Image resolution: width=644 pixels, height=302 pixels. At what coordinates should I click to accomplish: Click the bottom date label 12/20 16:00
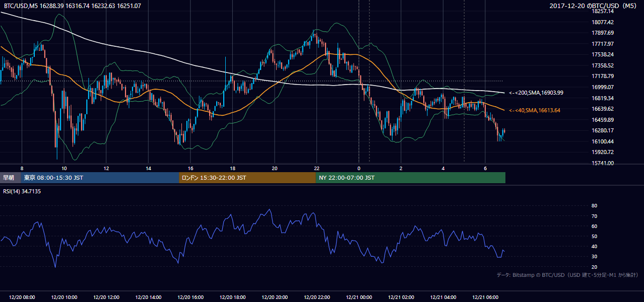coord(190,297)
